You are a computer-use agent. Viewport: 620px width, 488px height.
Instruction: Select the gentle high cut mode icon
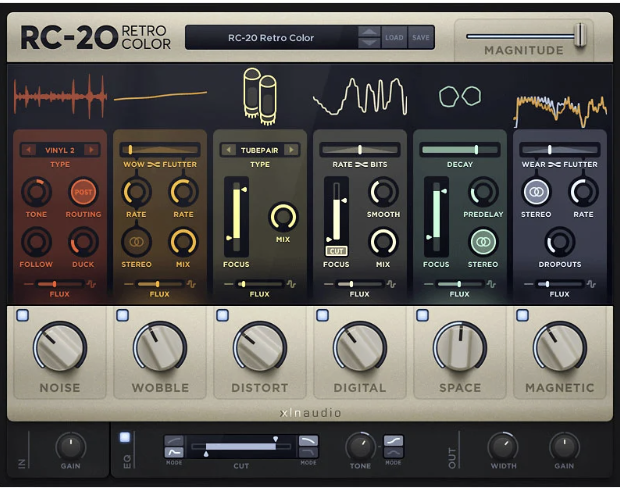(308, 441)
